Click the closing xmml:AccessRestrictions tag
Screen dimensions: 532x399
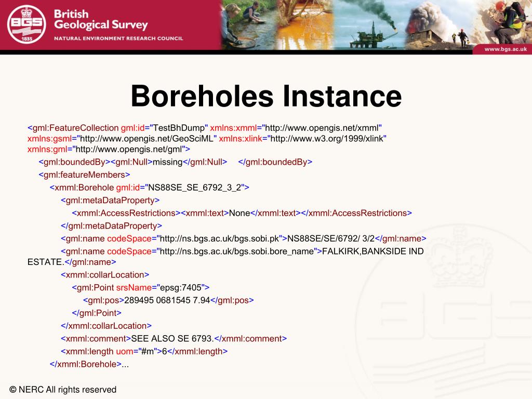tap(356, 213)
